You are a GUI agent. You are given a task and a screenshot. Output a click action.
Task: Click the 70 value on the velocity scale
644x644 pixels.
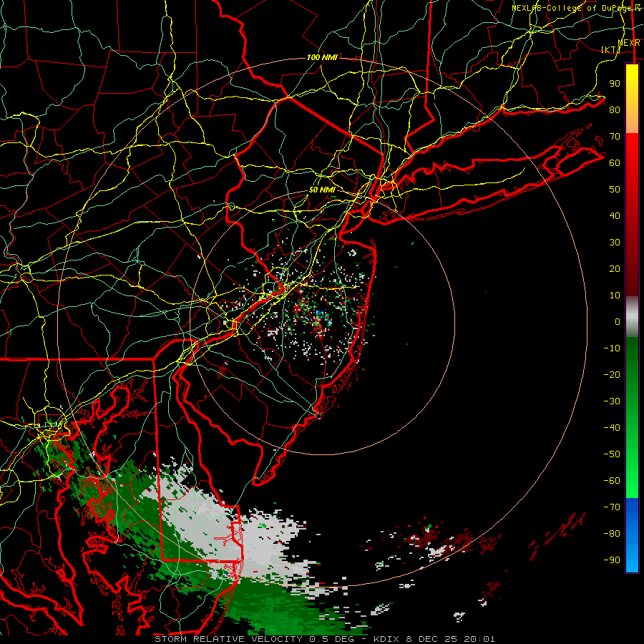point(615,137)
